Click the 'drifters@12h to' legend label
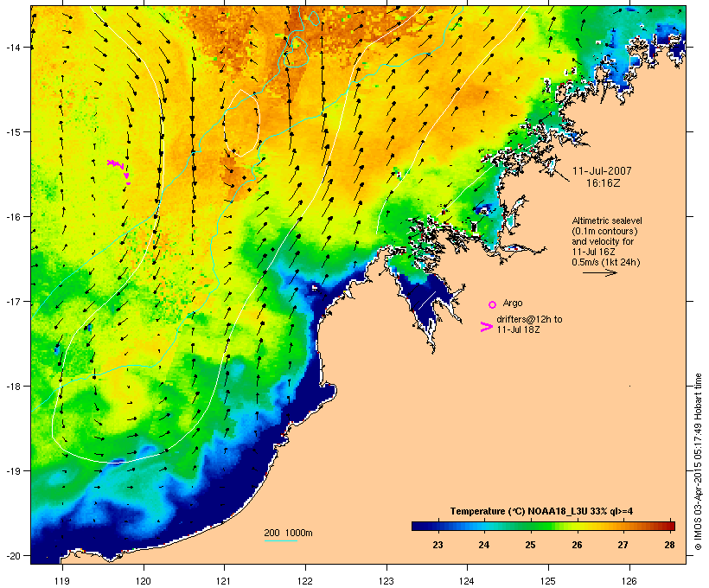Image resolution: width=709 pixels, height=588 pixels. click(x=529, y=319)
